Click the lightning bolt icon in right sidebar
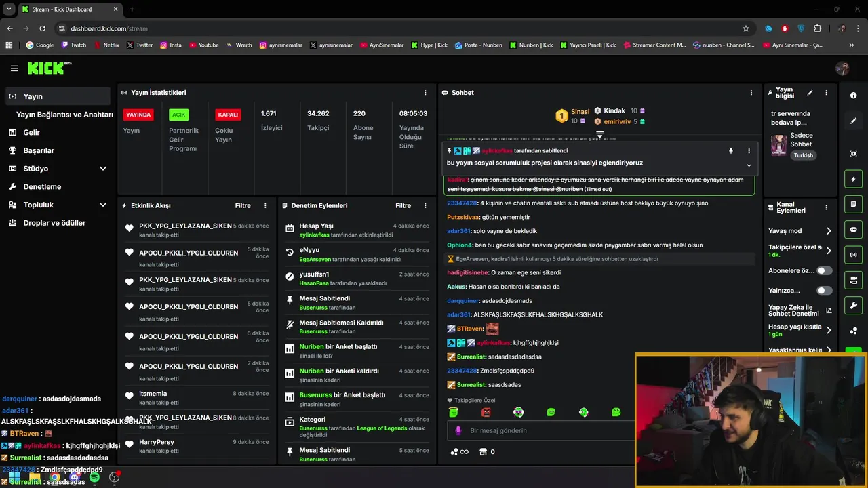The image size is (868, 488). tap(853, 179)
